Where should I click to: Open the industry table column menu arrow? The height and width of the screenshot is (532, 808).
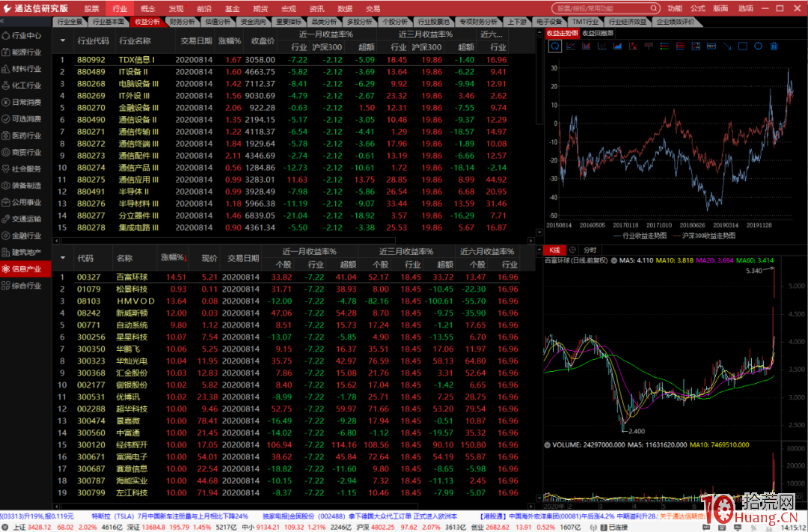click(63, 40)
